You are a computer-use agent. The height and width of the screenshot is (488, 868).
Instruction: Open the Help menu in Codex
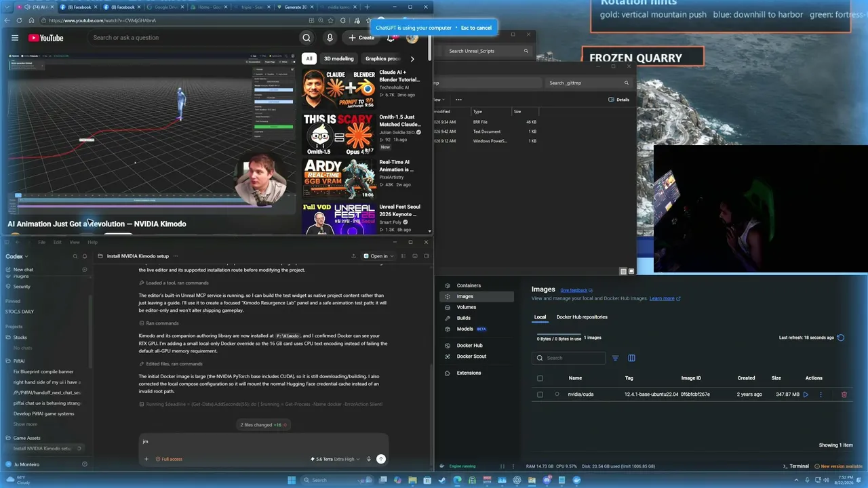pyautogui.click(x=92, y=242)
